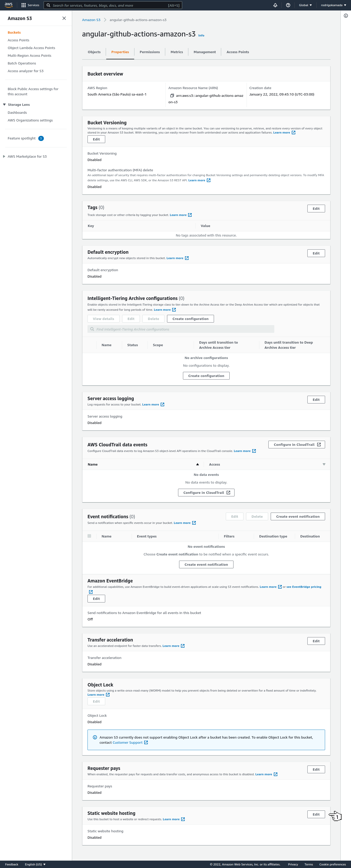Open the Management tab
Image resolution: width=351 pixels, height=868 pixels.
[204, 52]
